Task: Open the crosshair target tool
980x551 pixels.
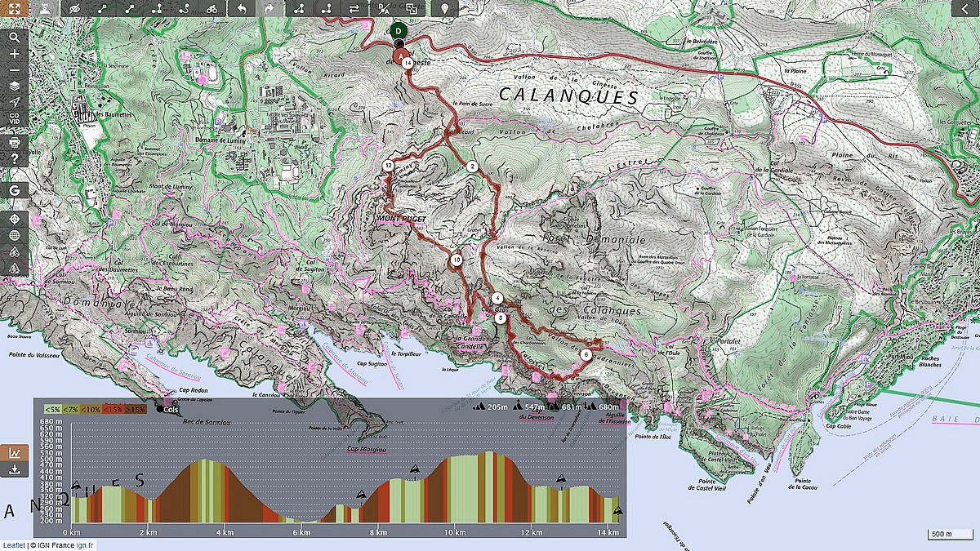Action: coord(15,220)
